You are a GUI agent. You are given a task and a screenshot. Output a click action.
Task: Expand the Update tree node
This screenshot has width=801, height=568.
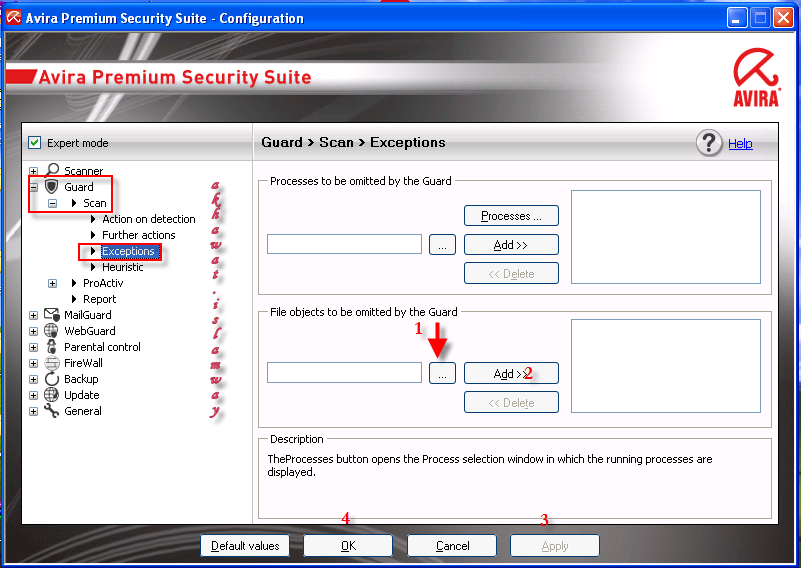(33, 395)
